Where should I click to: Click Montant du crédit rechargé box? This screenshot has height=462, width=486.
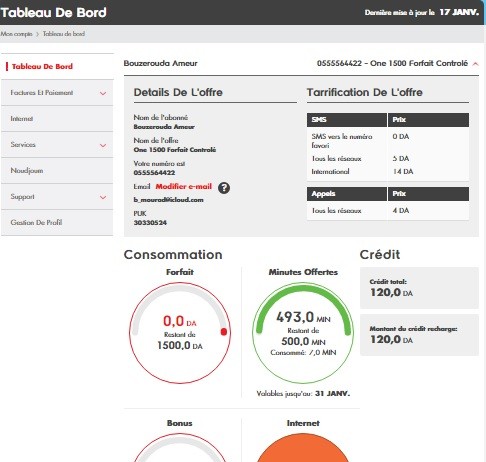coord(419,335)
